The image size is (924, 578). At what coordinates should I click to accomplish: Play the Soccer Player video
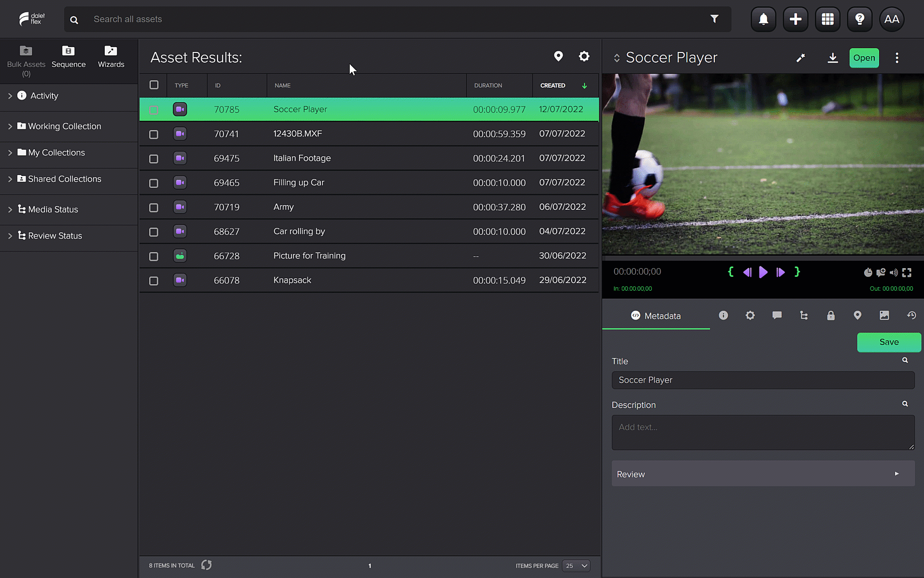pyautogui.click(x=763, y=272)
